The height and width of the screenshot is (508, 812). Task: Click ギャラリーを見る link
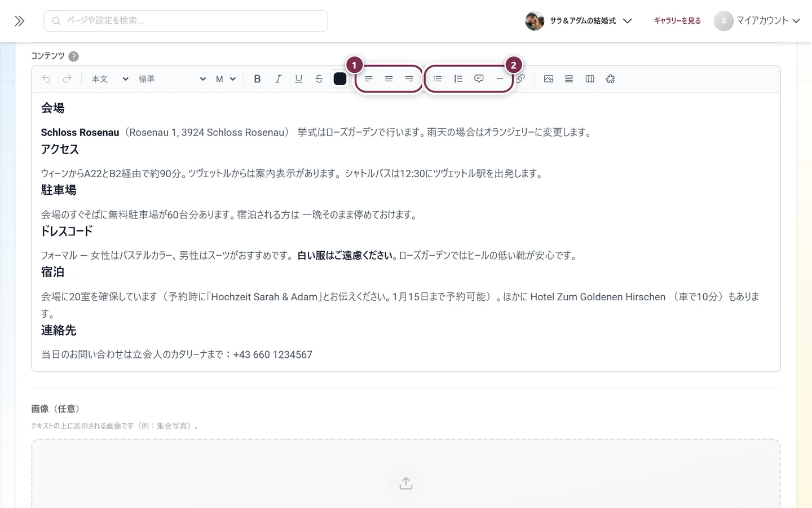(677, 21)
